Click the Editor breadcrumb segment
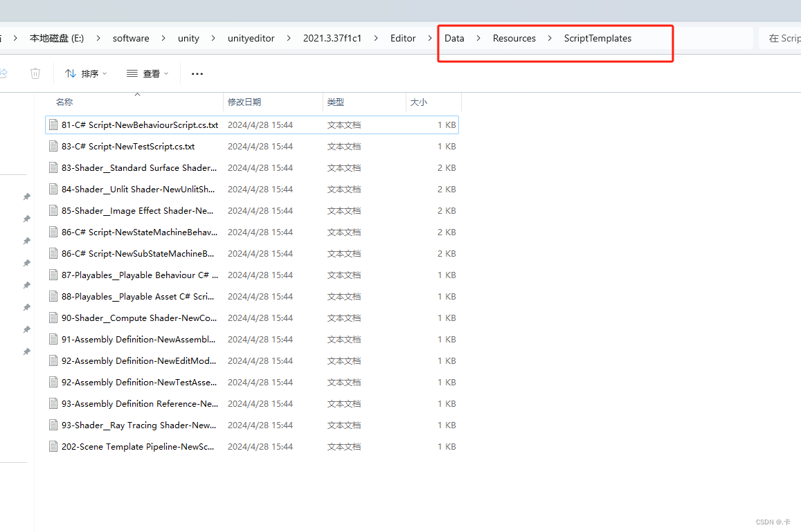The image size is (801, 532). [402, 38]
